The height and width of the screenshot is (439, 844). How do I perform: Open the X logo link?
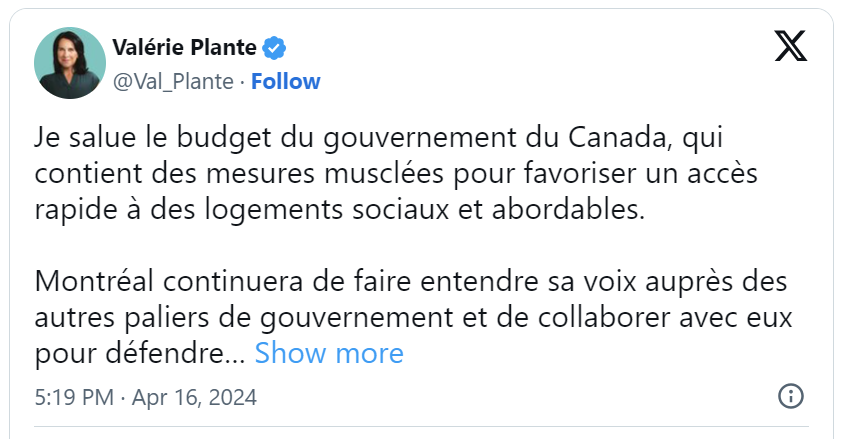click(x=790, y=46)
